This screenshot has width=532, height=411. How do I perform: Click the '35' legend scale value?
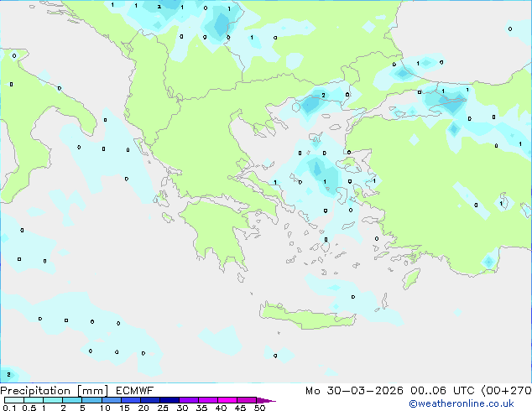point(201,408)
